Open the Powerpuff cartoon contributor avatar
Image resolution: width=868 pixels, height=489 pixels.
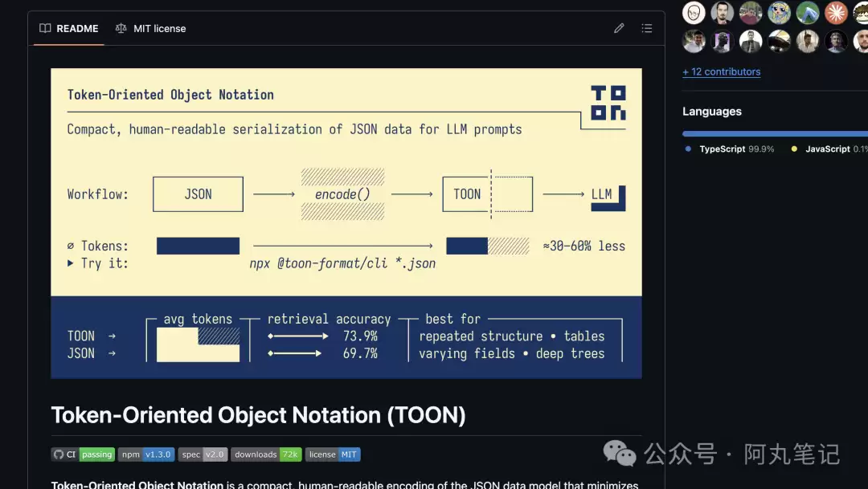[779, 12]
